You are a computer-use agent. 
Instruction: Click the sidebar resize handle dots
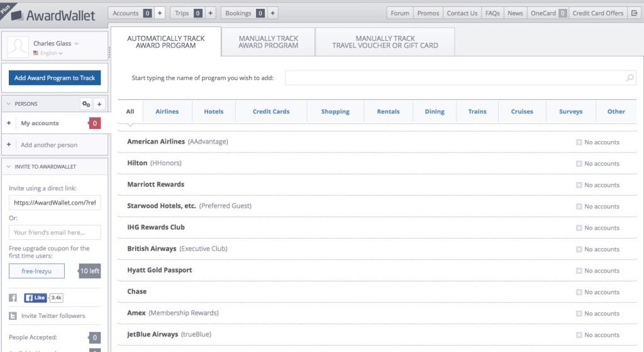pos(109,52)
